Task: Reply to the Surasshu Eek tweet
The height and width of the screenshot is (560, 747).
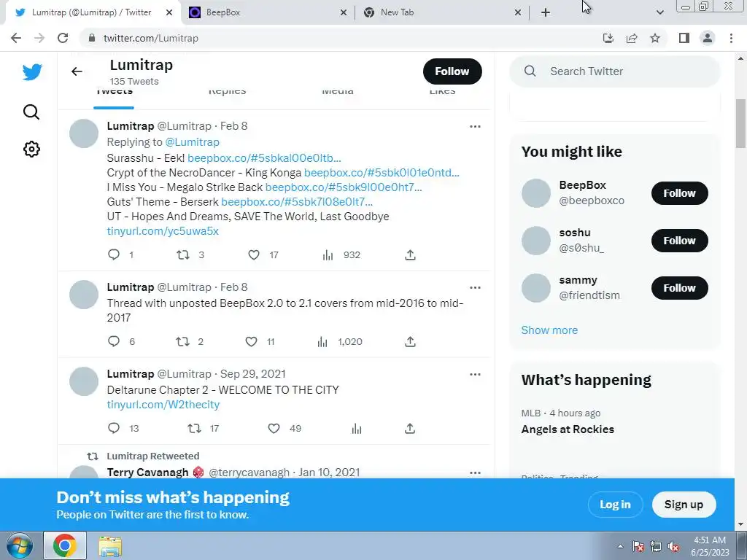Action: coord(113,254)
